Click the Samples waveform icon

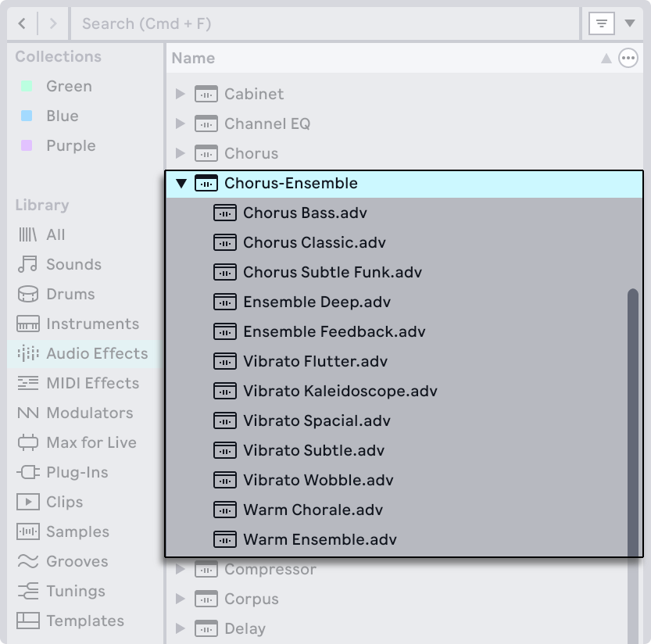pyautogui.click(x=28, y=531)
